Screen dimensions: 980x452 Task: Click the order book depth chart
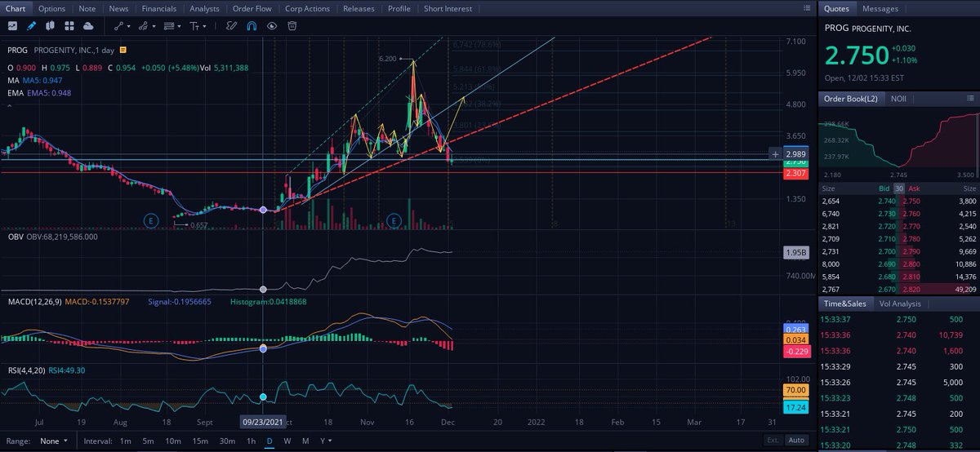(898, 143)
